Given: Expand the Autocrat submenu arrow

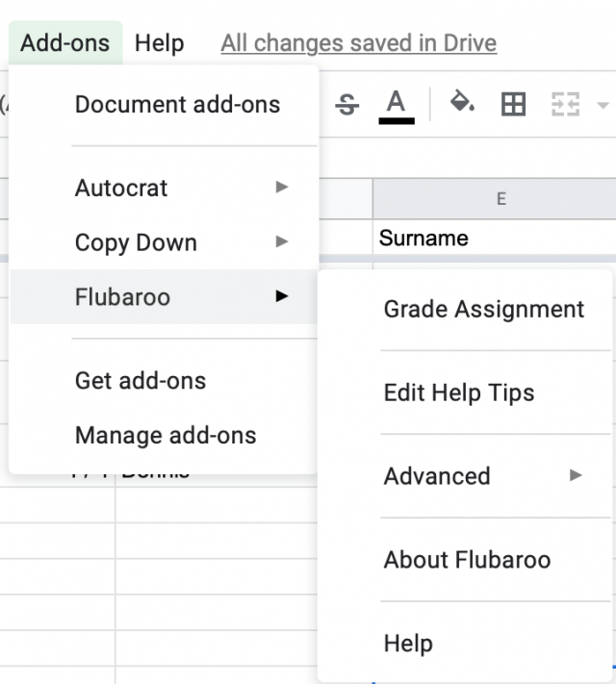Looking at the screenshot, I should point(282,188).
